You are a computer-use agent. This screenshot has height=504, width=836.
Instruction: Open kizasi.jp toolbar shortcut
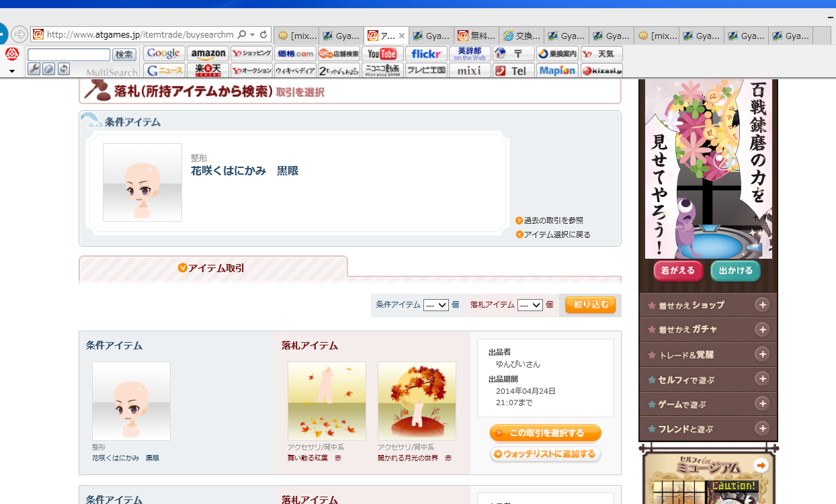pos(601,70)
